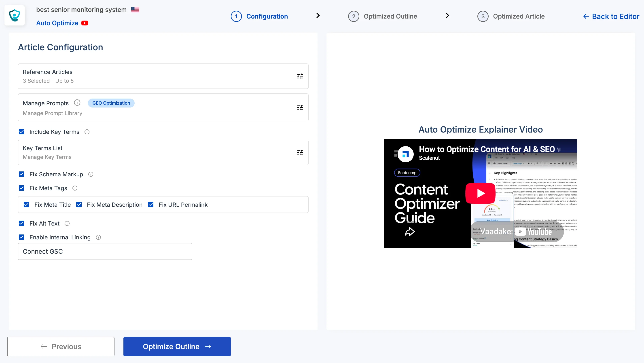
Task: Expand the Key Terms List panel
Action: coord(163,152)
